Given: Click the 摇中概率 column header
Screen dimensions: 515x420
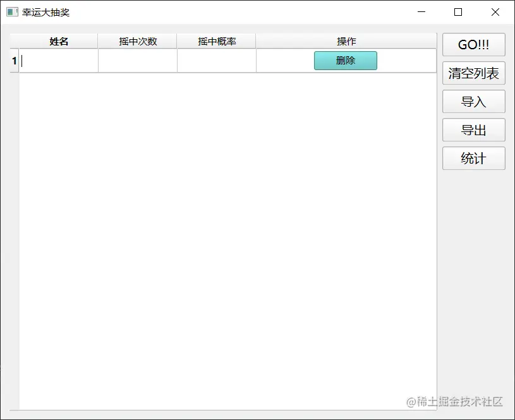Looking at the screenshot, I should [x=216, y=41].
